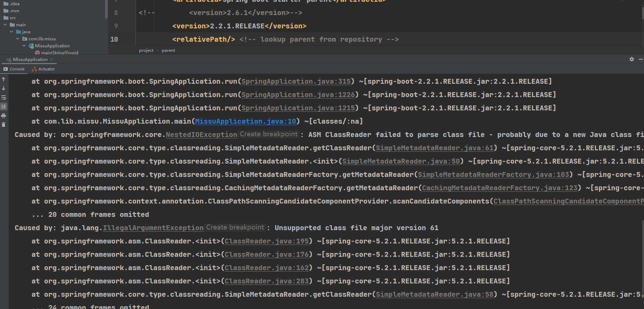Collapse the com.lib.missu package

[18, 39]
